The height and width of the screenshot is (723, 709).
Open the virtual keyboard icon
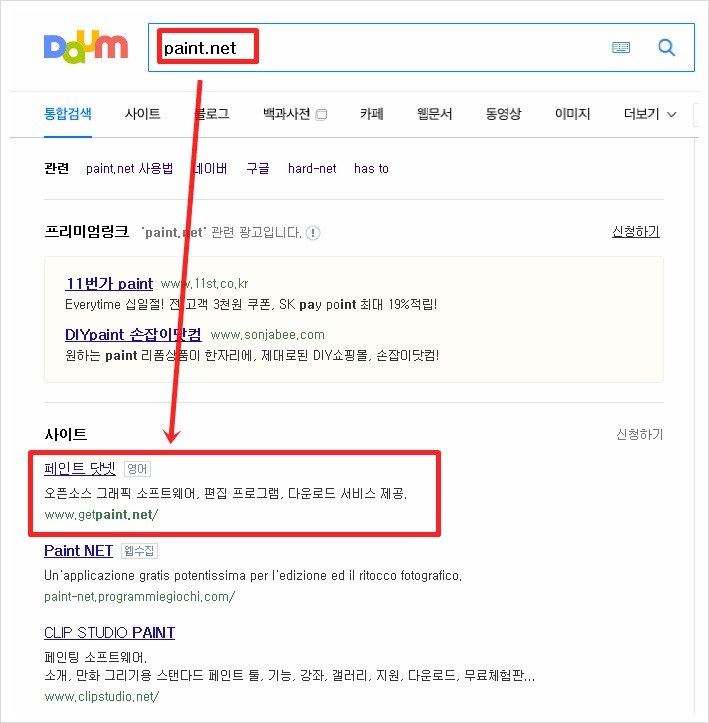coord(620,47)
